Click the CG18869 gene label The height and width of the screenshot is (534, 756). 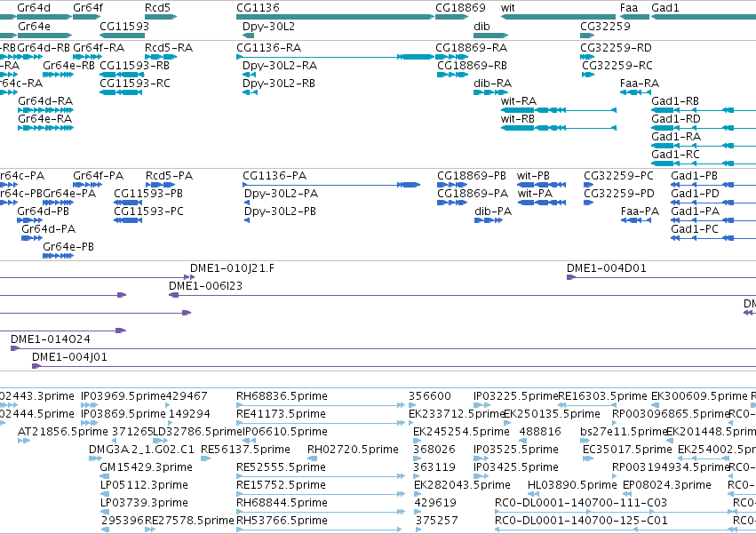click(x=460, y=8)
